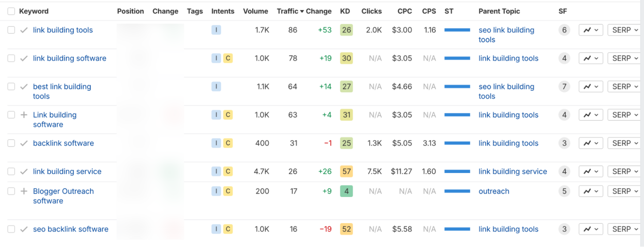Image resolution: width=644 pixels, height=247 pixels.
Task: Tick the checkbox for link building tools row
Action: point(11,30)
